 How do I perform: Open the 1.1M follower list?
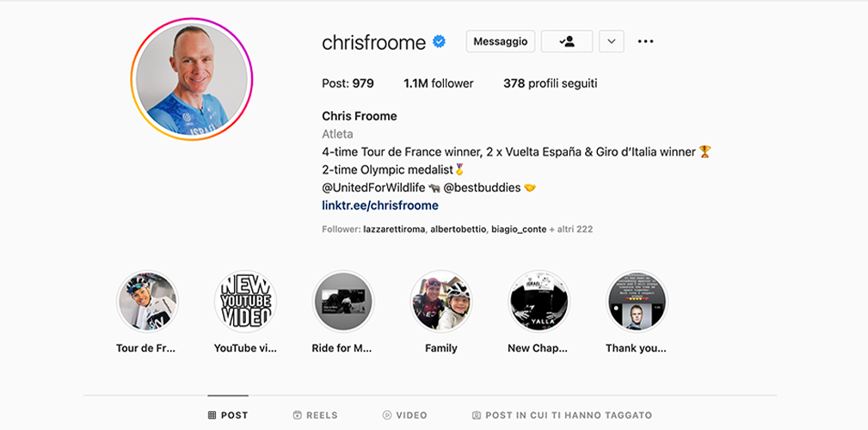point(439,83)
